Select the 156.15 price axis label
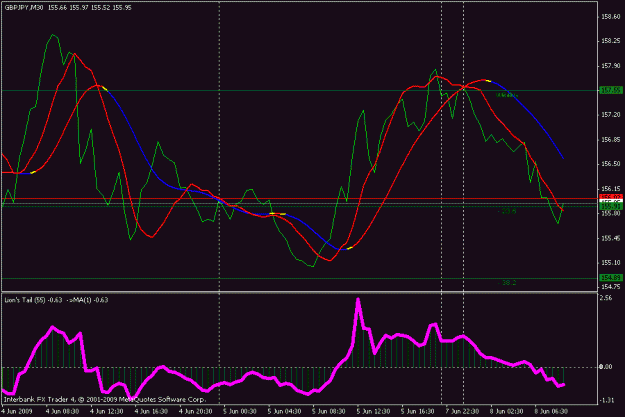625x417 pixels. (611, 189)
